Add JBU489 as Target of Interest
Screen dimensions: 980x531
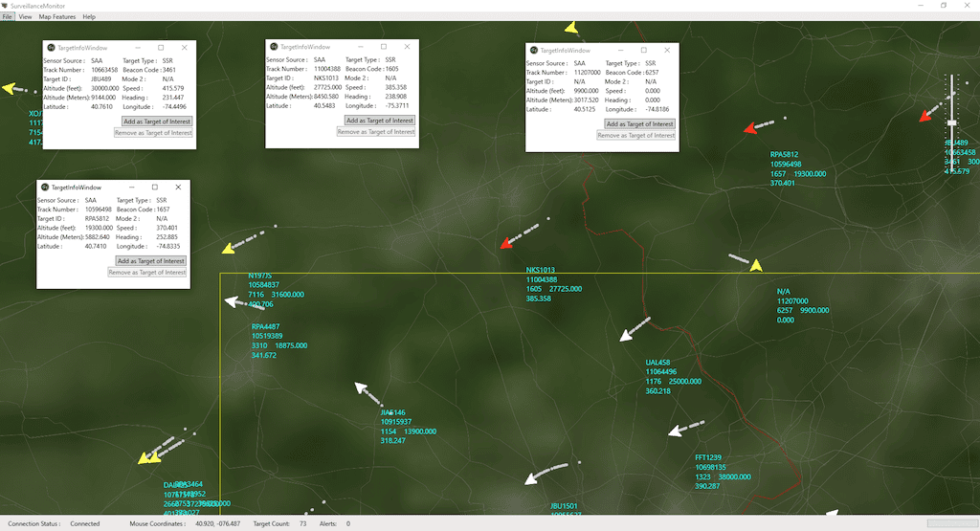click(x=157, y=122)
